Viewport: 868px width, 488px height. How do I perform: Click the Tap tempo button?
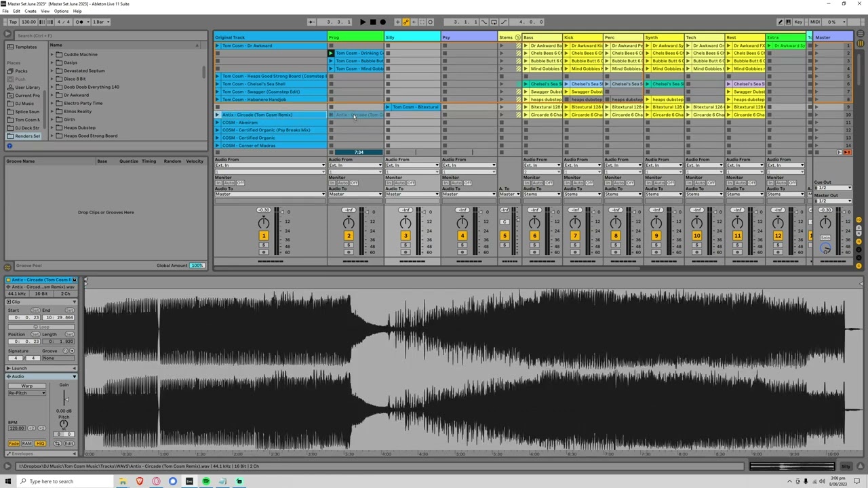pyautogui.click(x=13, y=22)
